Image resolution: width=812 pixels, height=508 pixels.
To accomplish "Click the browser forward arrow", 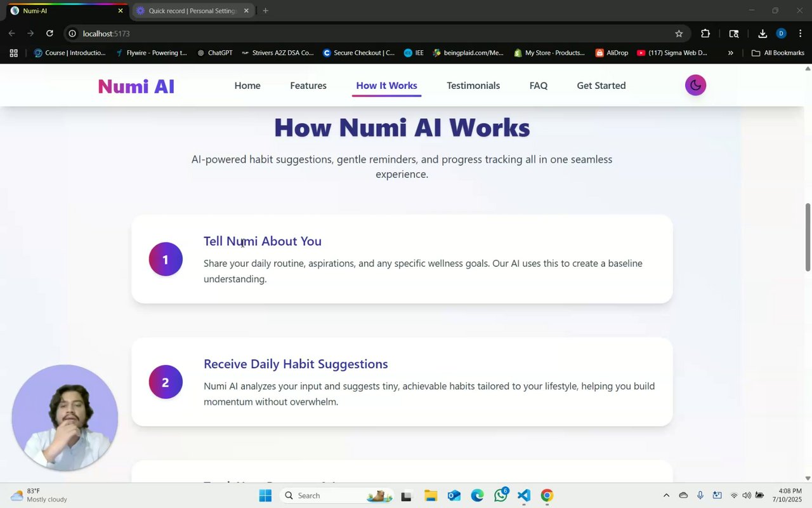I will point(30,34).
